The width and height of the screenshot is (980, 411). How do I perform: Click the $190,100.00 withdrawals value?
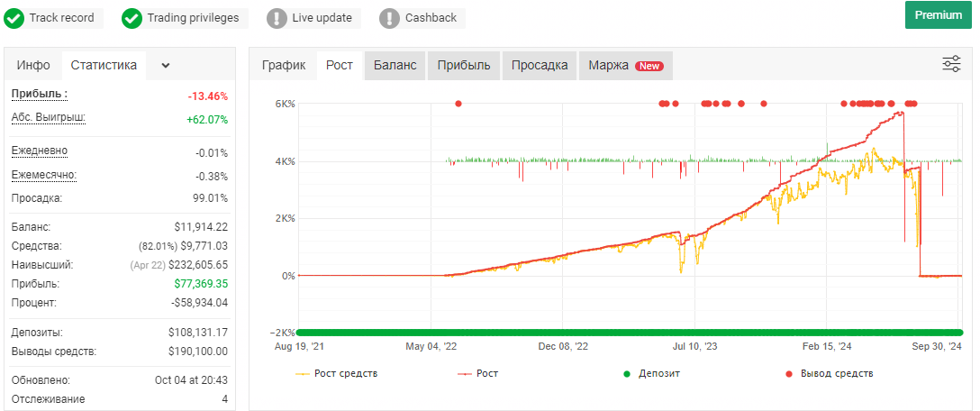click(198, 351)
